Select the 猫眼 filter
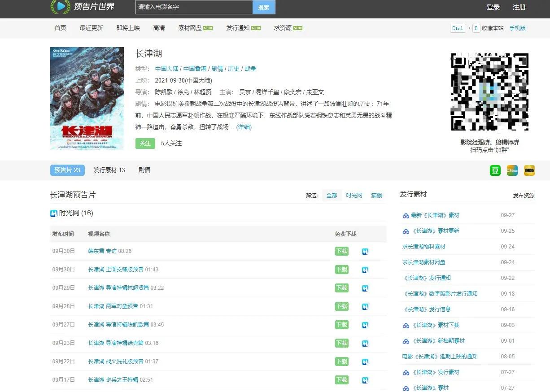Viewport: 550px width, 392px height. pyautogui.click(x=376, y=196)
